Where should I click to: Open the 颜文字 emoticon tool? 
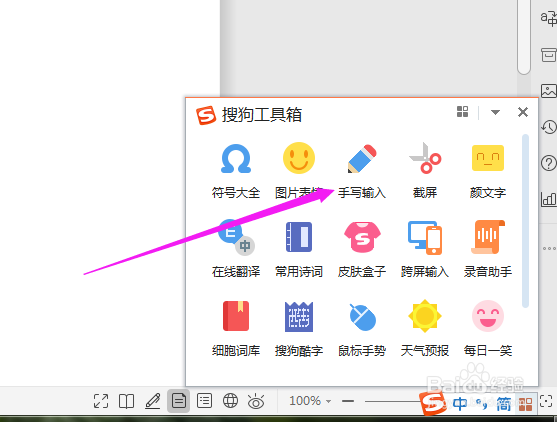(488, 171)
